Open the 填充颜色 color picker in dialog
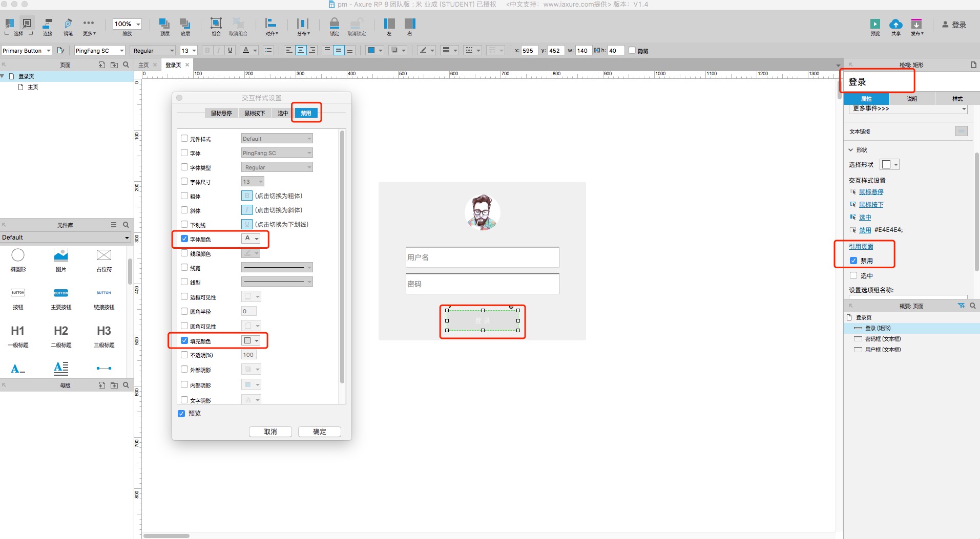Viewport: 980px width, 539px height. 251,340
